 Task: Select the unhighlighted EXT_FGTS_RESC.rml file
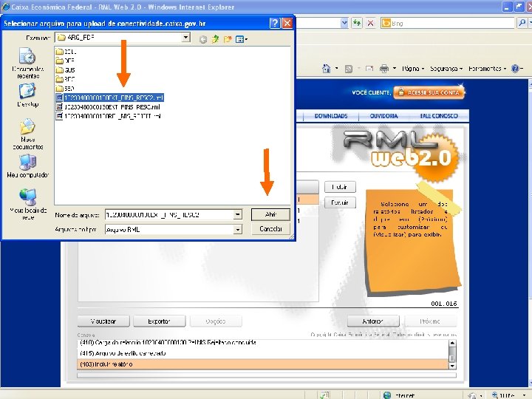coord(108,107)
